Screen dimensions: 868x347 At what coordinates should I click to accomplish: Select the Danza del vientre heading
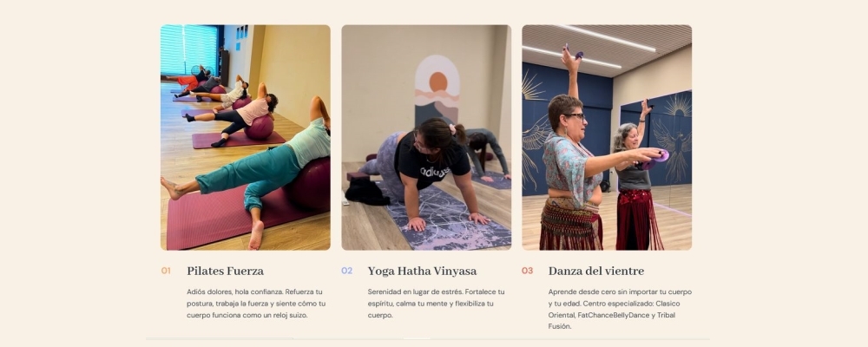[596, 272]
